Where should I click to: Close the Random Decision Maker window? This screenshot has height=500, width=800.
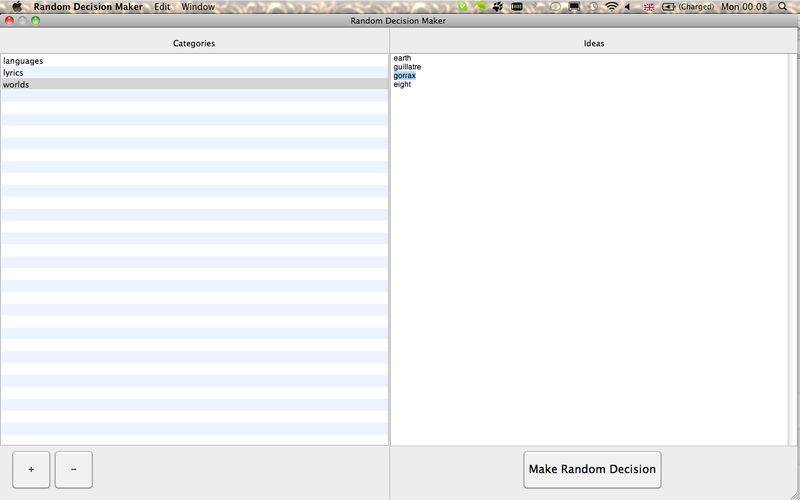point(9,20)
